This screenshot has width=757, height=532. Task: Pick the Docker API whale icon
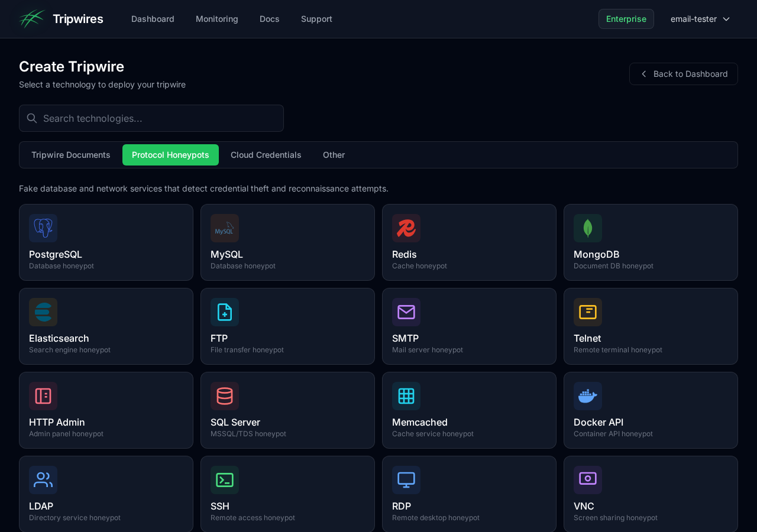click(x=588, y=396)
